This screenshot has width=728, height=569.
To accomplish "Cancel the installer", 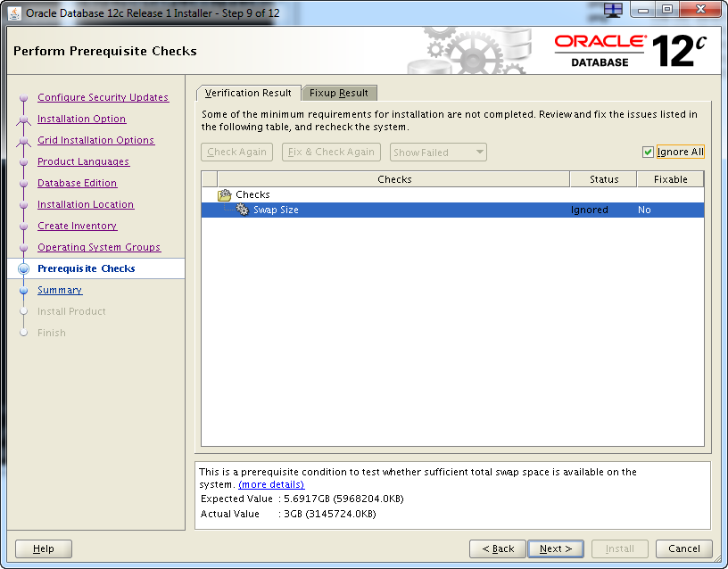I will pyautogui.click(x=684, y=548).
